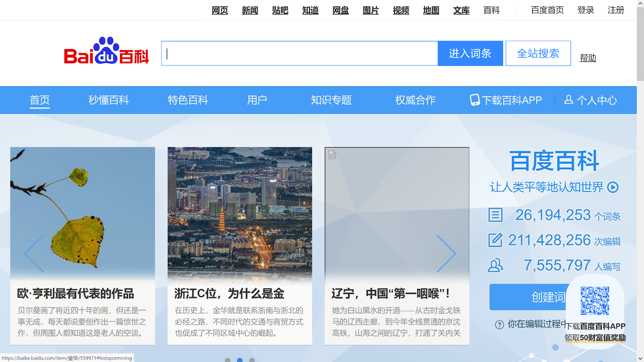Go to 百度首页 link

coord(547,10)
